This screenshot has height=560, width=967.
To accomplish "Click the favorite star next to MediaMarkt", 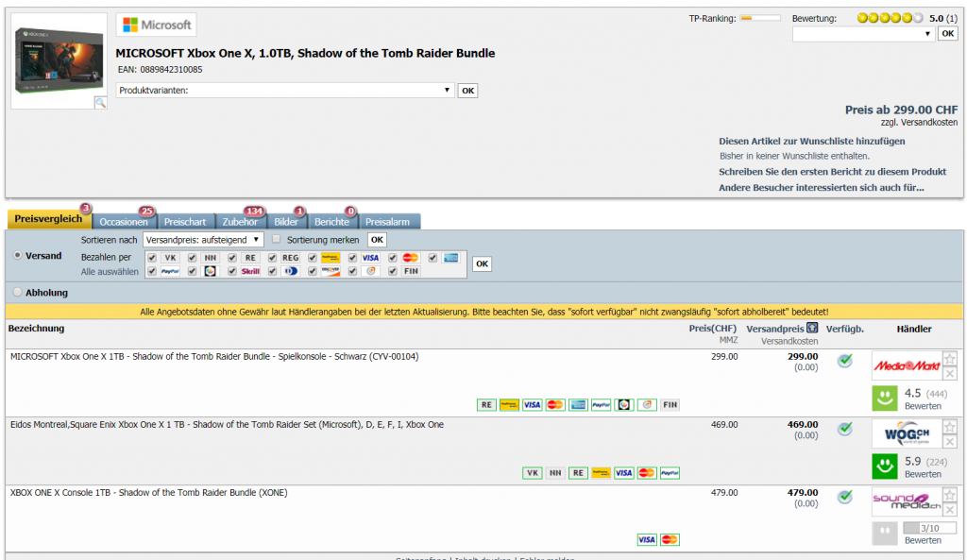I will pyautogui.click(x=950, y=359).
